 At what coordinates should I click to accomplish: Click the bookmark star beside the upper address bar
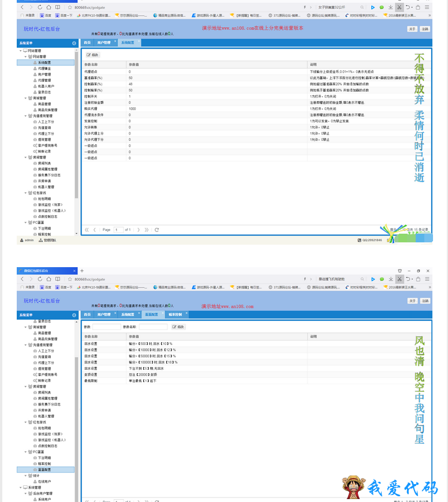click(x=70, y=7)
